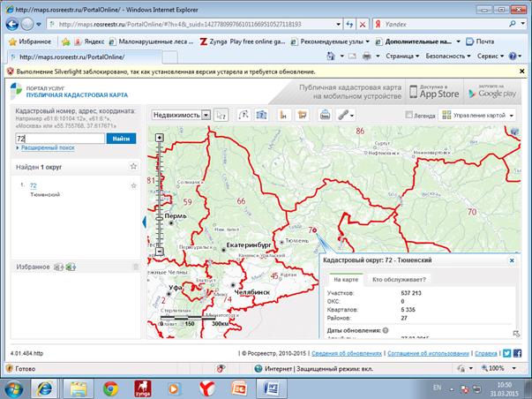The width and height of the screenshot is (532, 399).
Task: Click the Facebook icon in the footer
Action: [517, 353]
